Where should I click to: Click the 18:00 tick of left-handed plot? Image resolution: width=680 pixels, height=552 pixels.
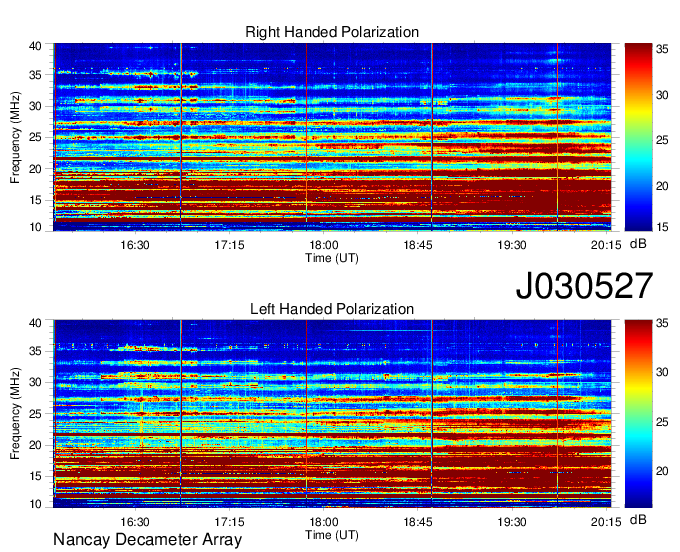pos(324,522)
